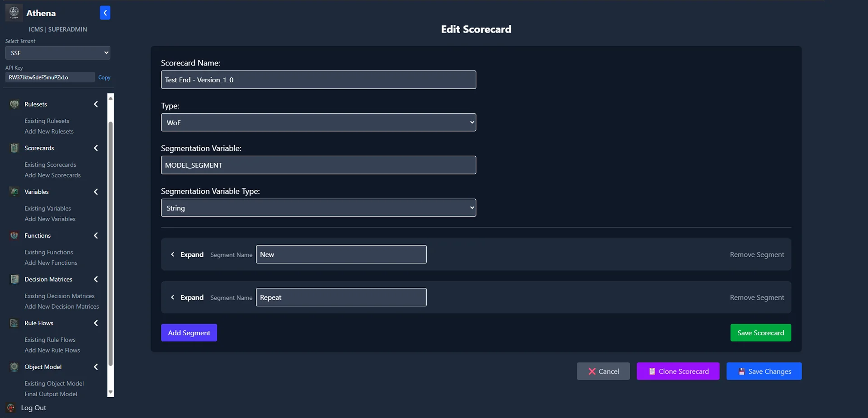Screen dimensions: 868x418
Task: Click the Log Out icon
Action: [x=11, y=408]
